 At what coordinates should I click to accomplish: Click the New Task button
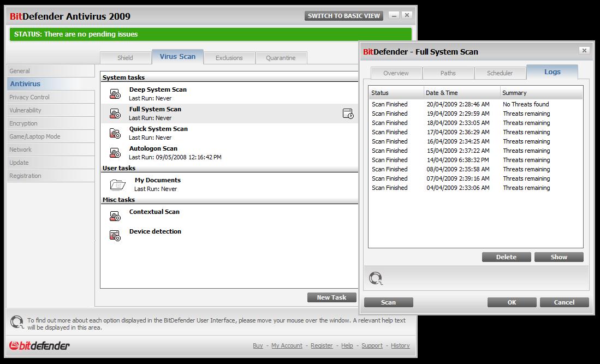click(x=331, y=297)
